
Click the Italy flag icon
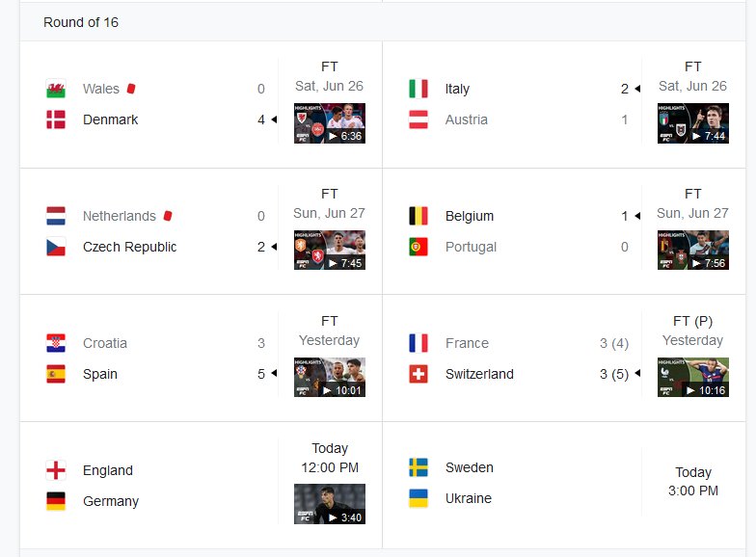tap(418, 89)
